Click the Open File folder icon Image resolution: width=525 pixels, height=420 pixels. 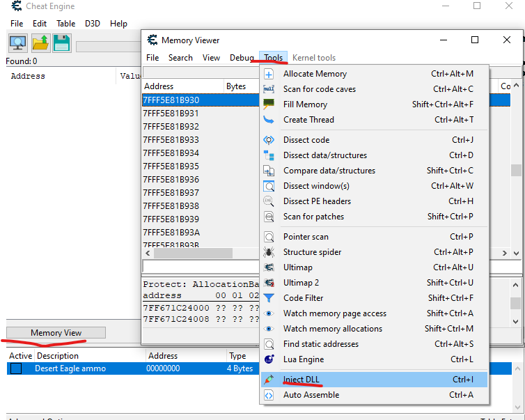[40, 42]
